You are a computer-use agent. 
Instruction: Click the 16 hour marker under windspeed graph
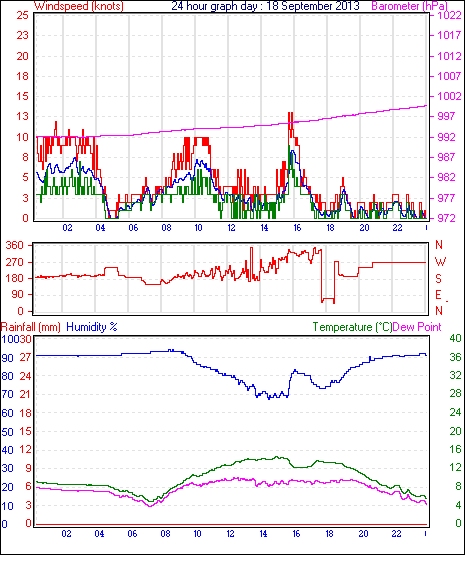(297, 228)
